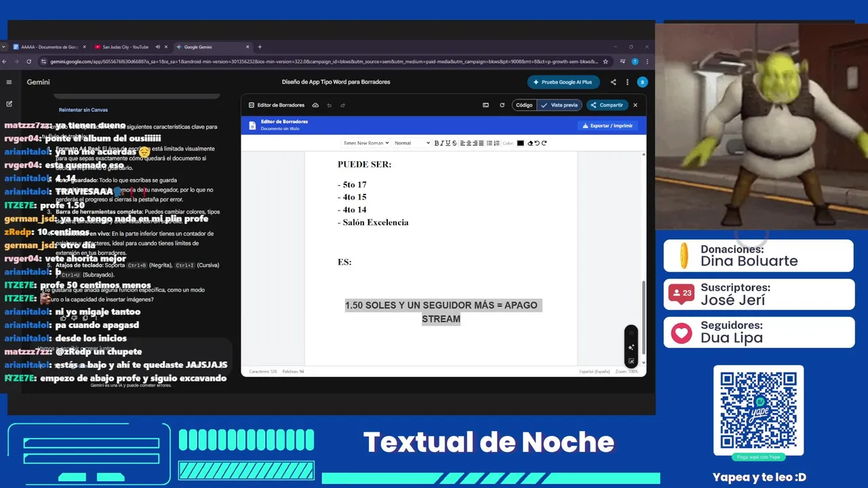This screenshot has width=868, height=488.
Task: Clear formatting with the eraser icon
Action: point(530,143)
